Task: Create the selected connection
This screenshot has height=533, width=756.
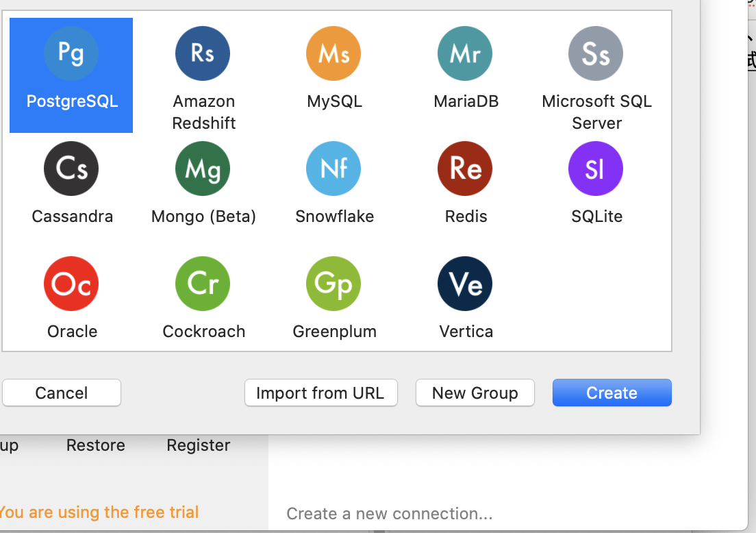Action: coord(612,393)
